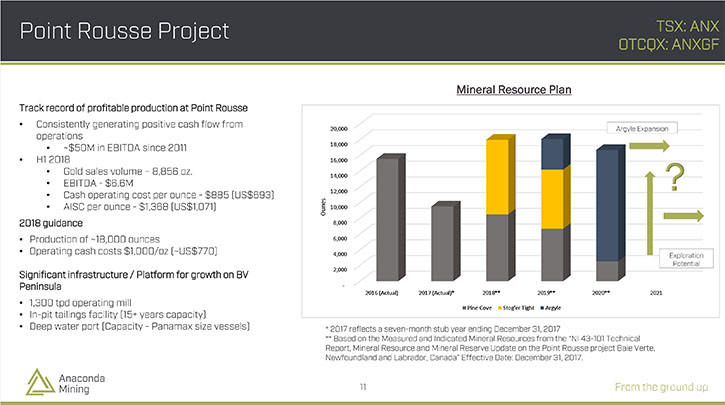Image resolution: width=725 pixels, height=405 pixels.
Task: Select the 'AISC per ounce - $1,368' line
Action: (139, 207)
